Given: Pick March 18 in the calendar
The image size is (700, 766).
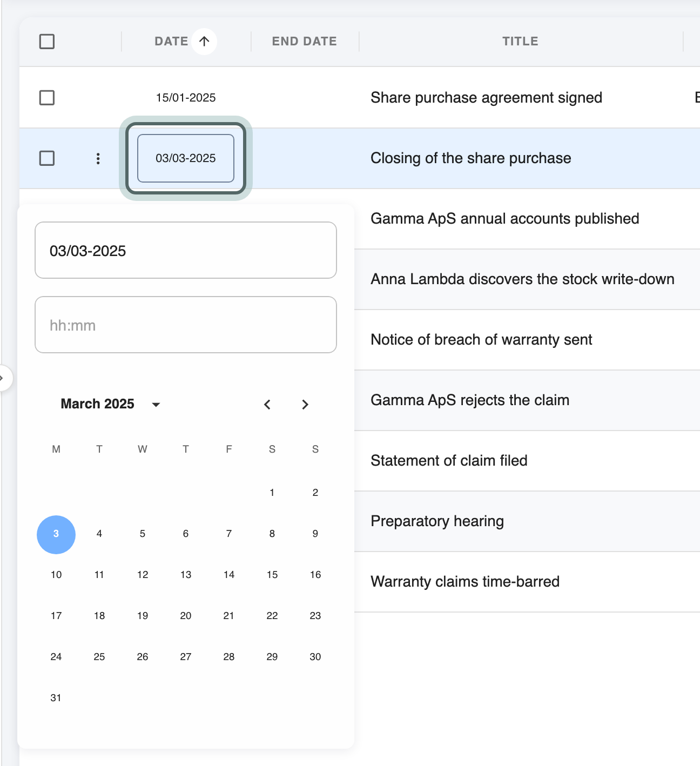Looking at the screenshot, I should (x=99, y=616).
